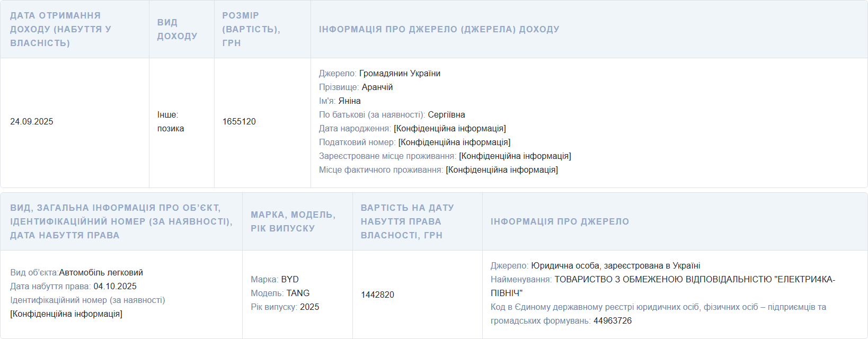Click the car model "TANG"
This screenshot has width=868, height=339.
pyautogui.click(x=298, y=293)
